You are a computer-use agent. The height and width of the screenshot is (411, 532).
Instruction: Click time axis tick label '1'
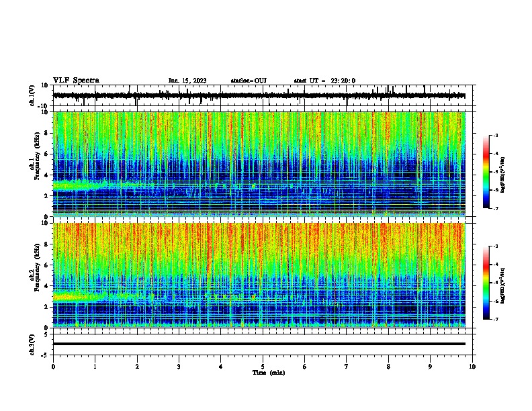coord(95,367)
